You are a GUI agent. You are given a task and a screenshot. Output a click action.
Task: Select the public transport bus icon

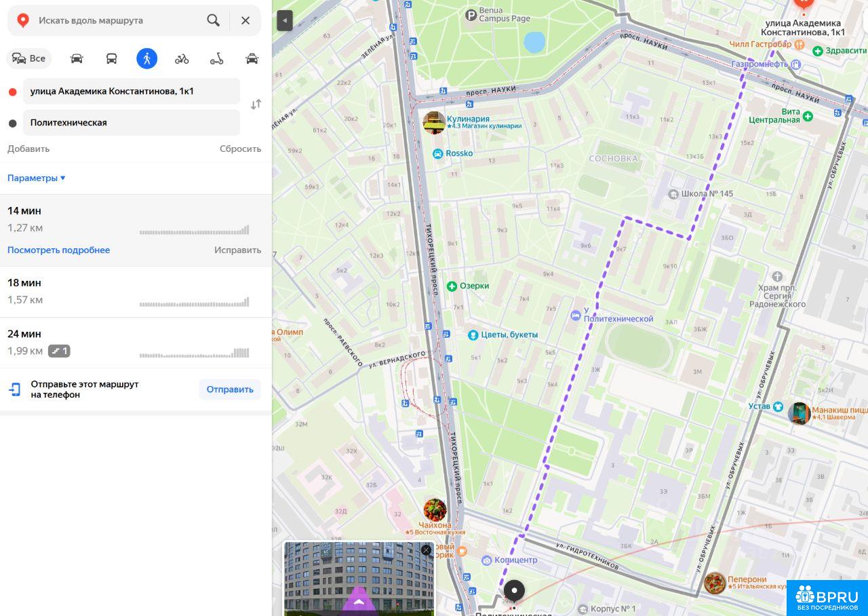[x=112, y=58]
